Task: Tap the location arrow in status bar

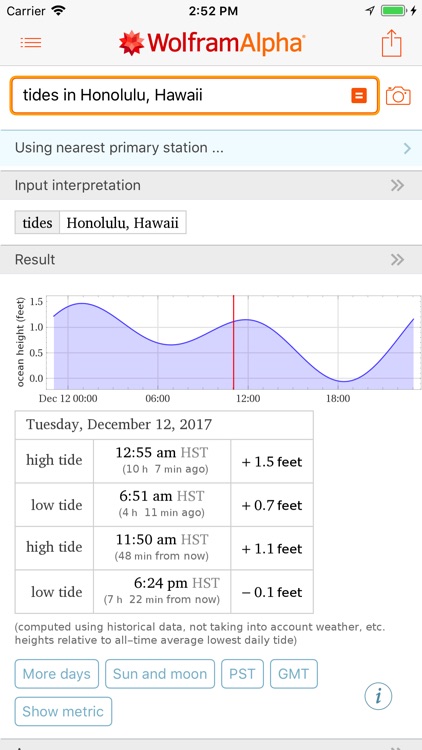Action: (370, 11)
